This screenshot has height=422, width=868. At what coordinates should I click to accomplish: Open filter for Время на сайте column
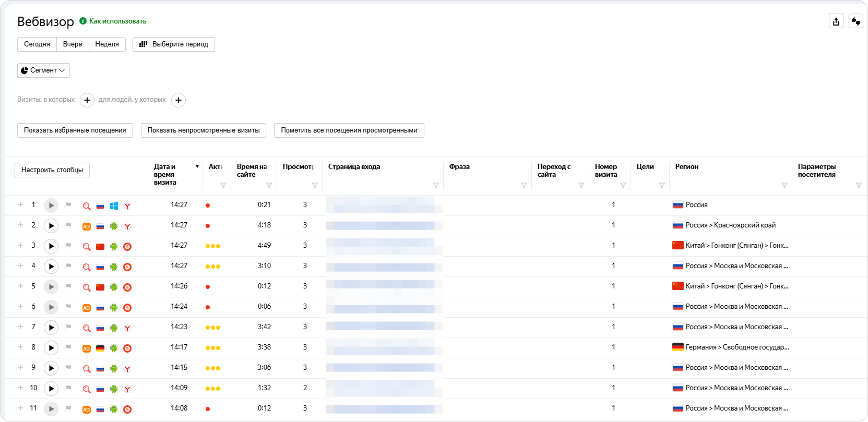(269, 186)
